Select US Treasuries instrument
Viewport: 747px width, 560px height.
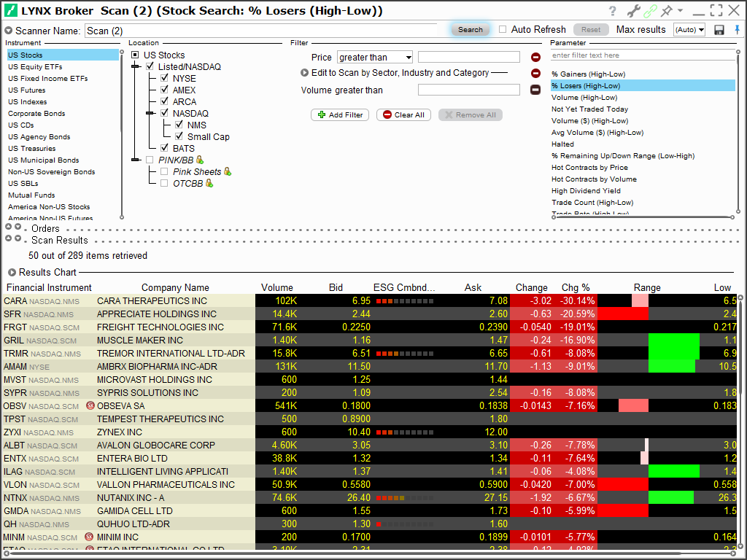pos(32,148)
